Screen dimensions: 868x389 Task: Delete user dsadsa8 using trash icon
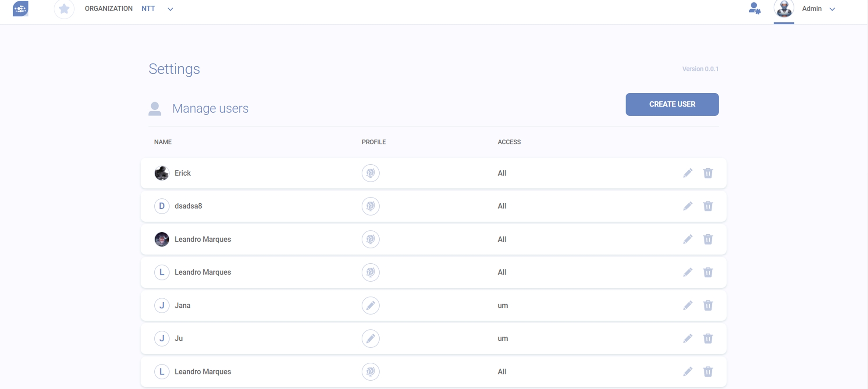[708, 206]
